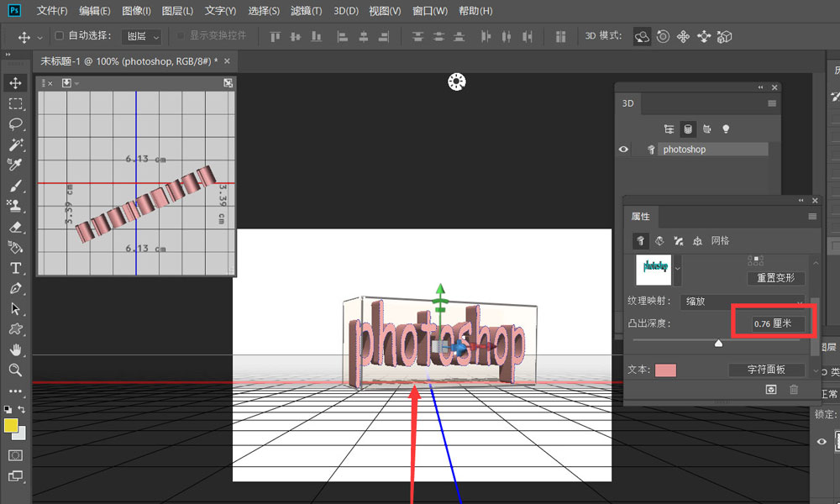The image size is (840, 504).
Task: Pick the Eraser tool
Action: (x=15, y=227)
